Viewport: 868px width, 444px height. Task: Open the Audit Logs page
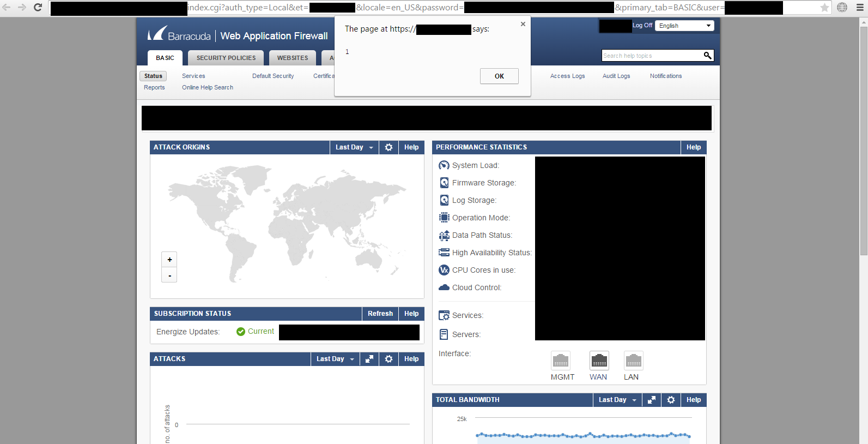click(x=616, y=76)
